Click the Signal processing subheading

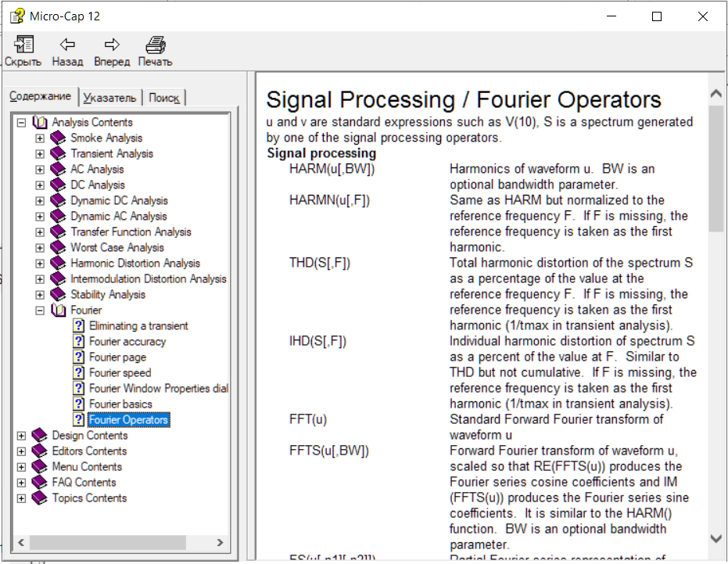pos(321,153)
